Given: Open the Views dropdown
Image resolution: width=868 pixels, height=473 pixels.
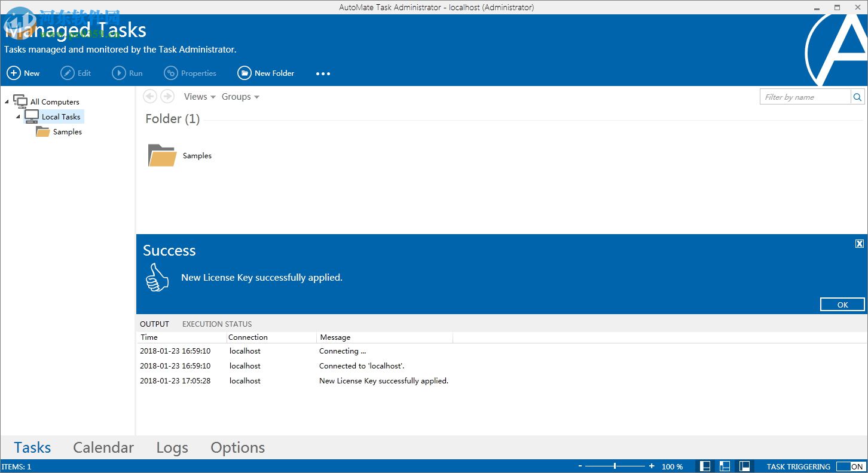Looking at the screenshot, I should pyautogui.click(x=200, y=97).
